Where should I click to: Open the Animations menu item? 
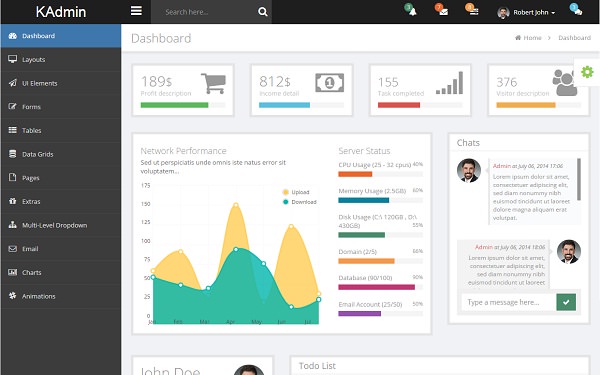[61, 296]
